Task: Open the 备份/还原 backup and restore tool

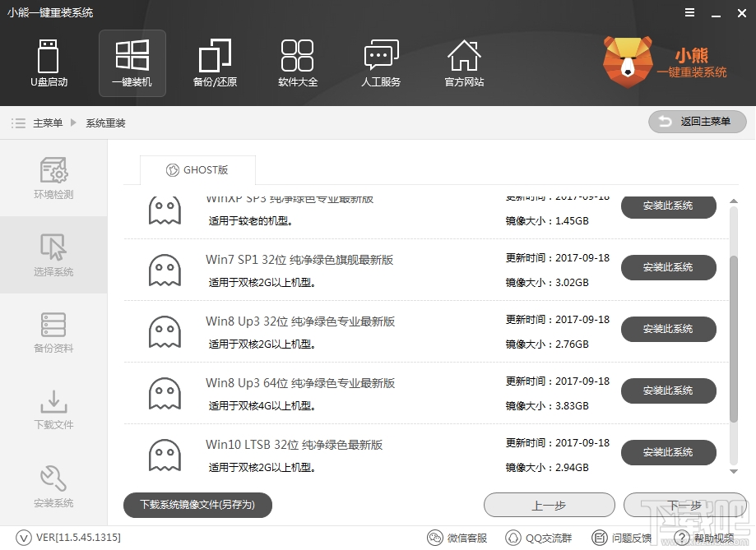Action: (215, 63)
